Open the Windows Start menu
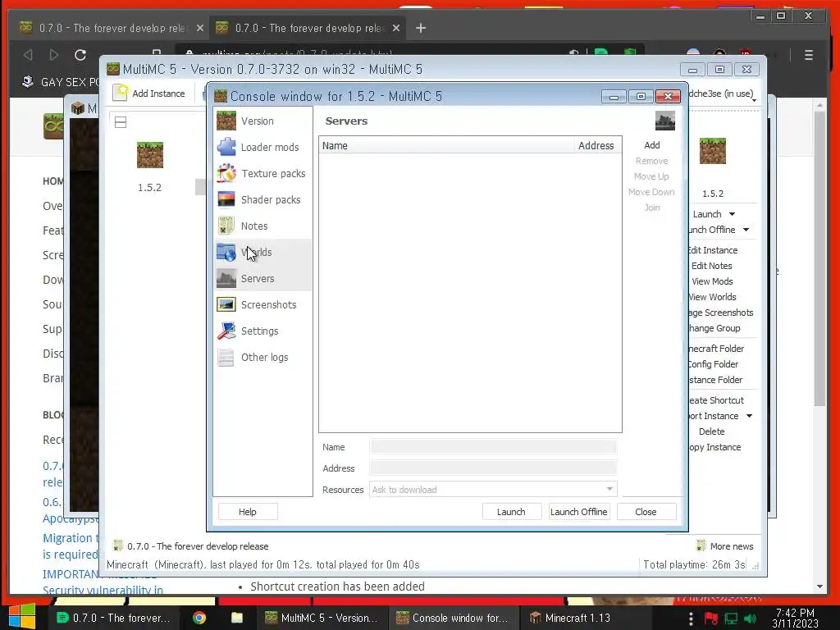The width and height of the screenshot is (840, 630). click(22, 617)
